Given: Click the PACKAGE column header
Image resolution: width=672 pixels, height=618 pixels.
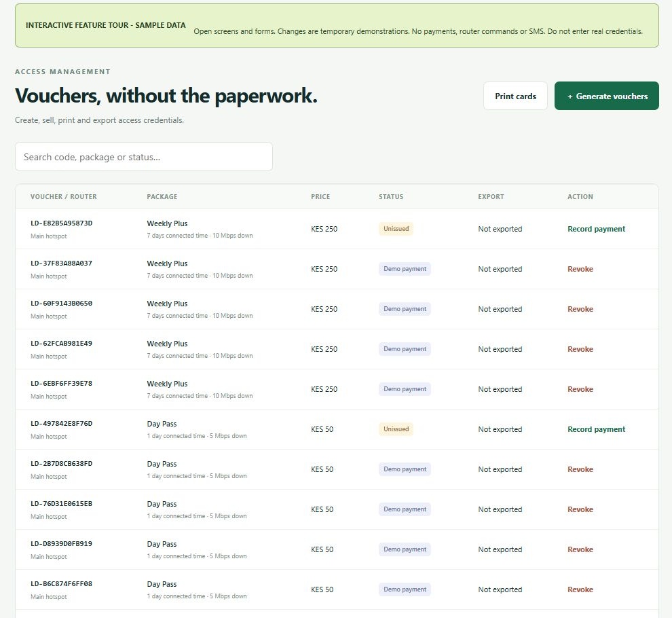Looking at the screenshot, I should click(162, 196).
